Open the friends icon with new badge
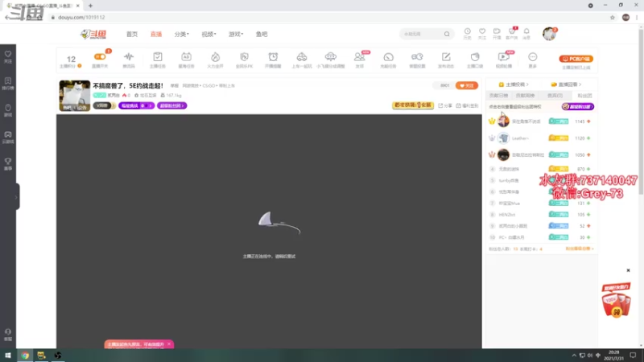Viewport: 644px width, 362px height. 359,56
